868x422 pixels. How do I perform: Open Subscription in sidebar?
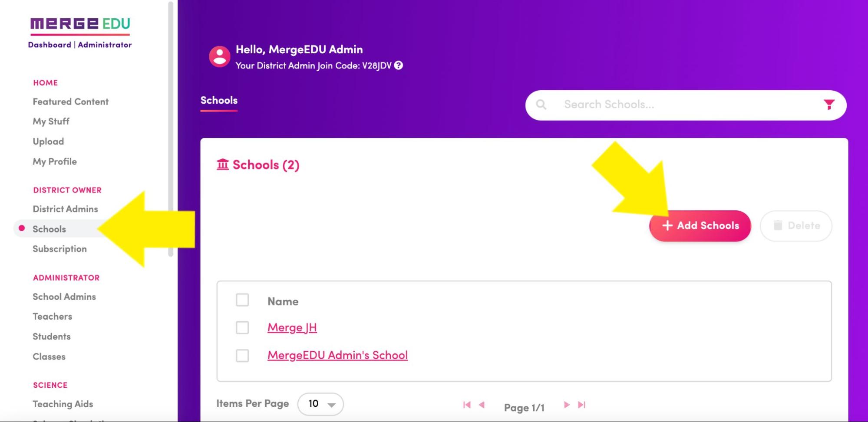click(60, 249)
